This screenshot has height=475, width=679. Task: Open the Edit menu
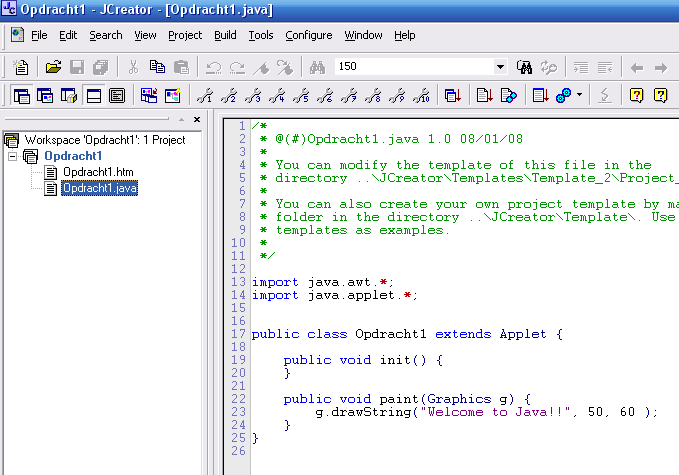(x=68, y=35)
